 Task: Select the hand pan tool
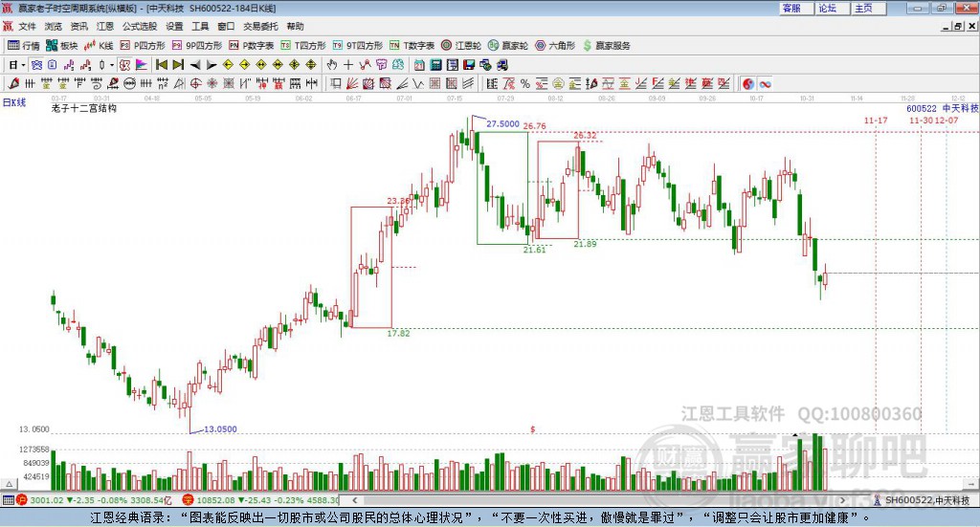tap(332, 64)
